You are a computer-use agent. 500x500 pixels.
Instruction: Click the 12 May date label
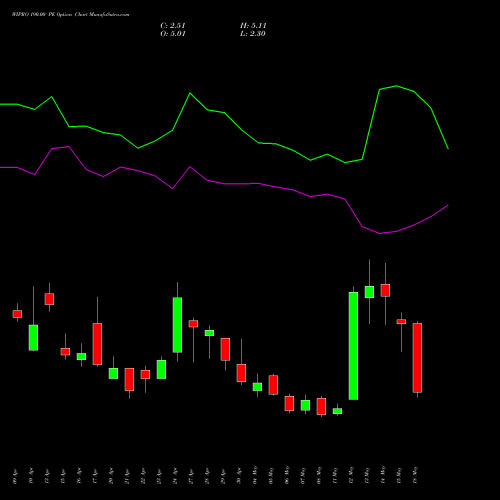[352, 475]
